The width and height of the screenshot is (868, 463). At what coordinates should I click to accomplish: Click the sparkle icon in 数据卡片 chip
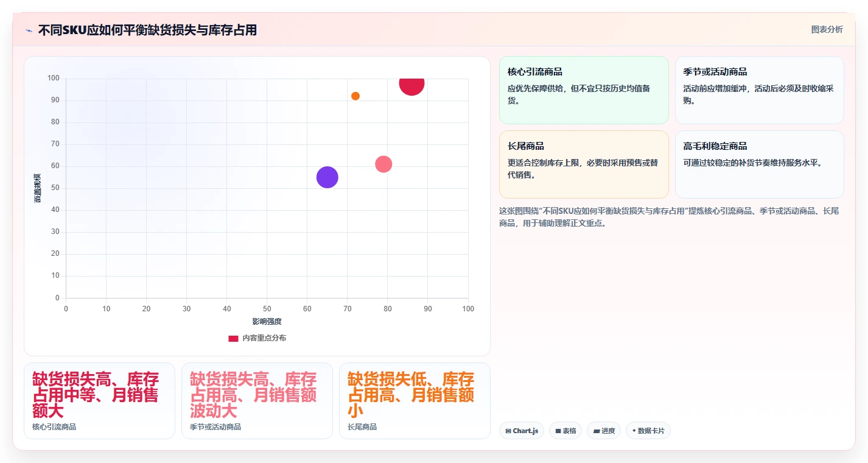pyautogui.click(x=634, y=431)
